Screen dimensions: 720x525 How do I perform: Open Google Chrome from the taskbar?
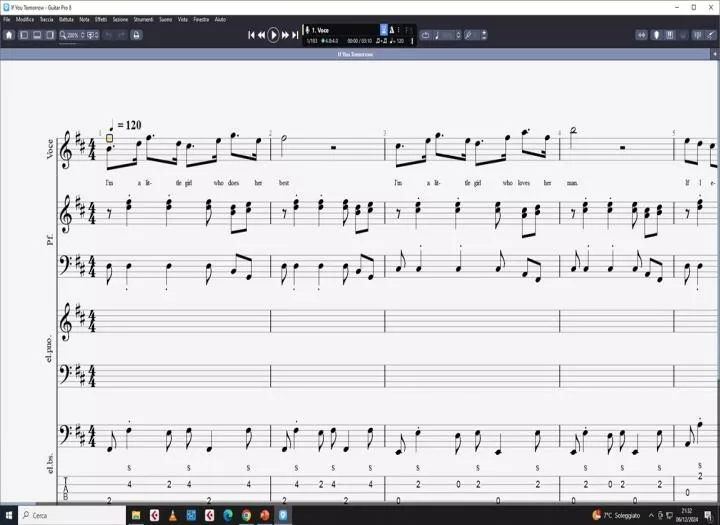[246, 515]
